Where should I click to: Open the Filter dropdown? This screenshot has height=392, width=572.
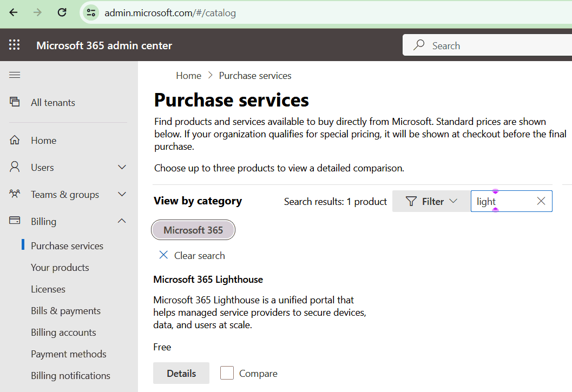pyautogui.click(x=431, y=201)
